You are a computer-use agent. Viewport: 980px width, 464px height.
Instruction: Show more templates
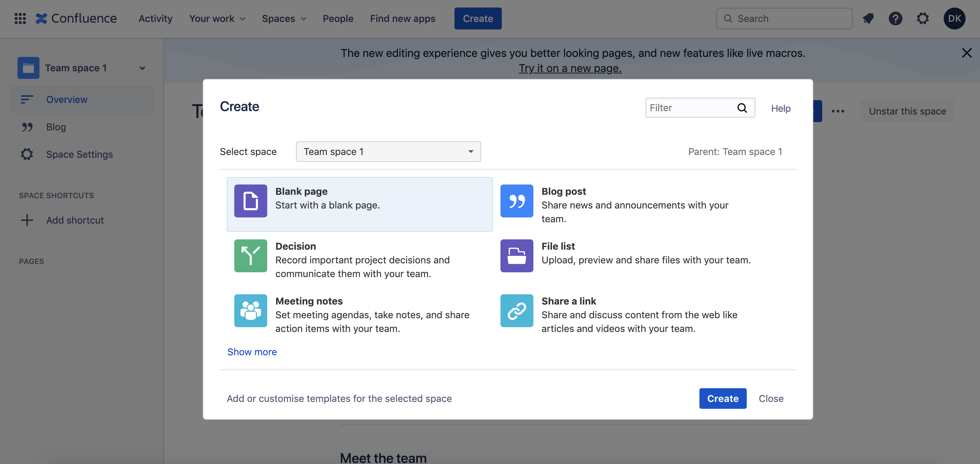coord(252,352)
